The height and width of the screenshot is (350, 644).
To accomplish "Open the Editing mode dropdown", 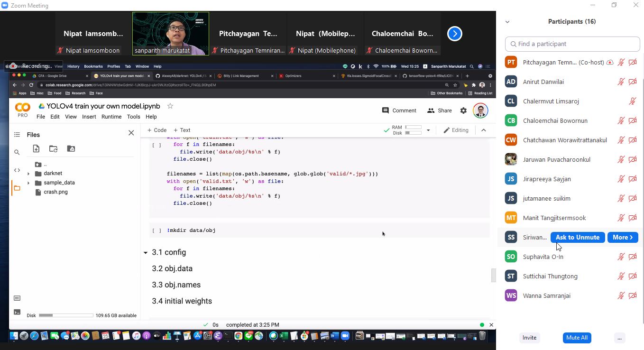I will pos(456,130).
